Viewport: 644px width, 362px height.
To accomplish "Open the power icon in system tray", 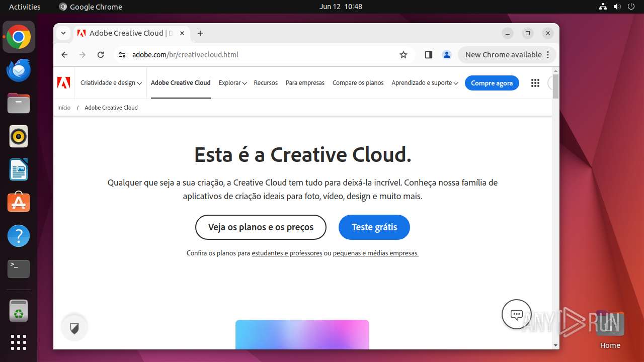I will point(631,7).
